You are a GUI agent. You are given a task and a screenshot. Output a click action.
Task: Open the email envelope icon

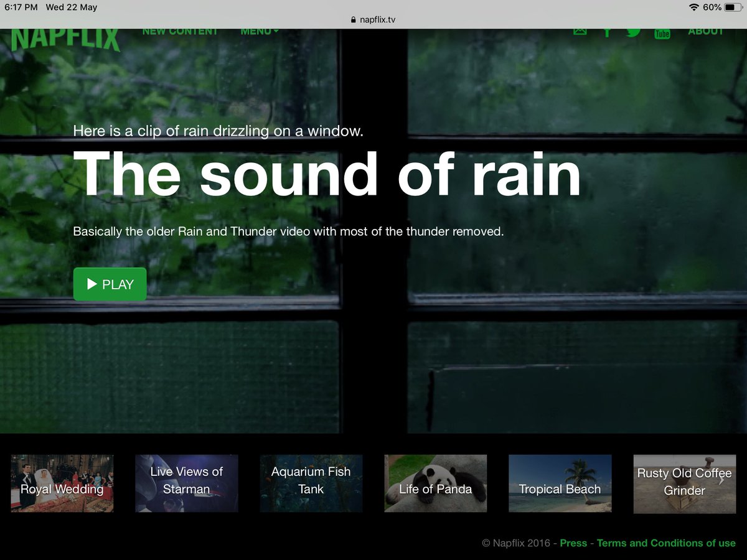pos(580,31)
